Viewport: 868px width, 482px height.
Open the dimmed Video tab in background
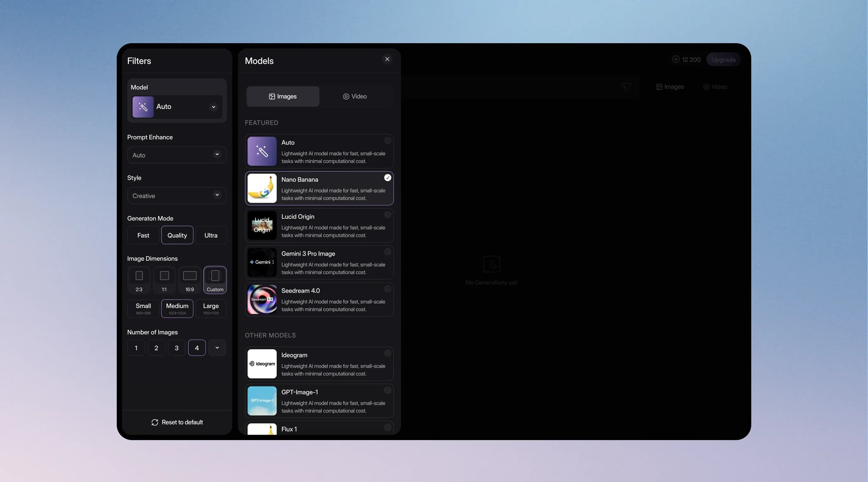click(715, 87)
